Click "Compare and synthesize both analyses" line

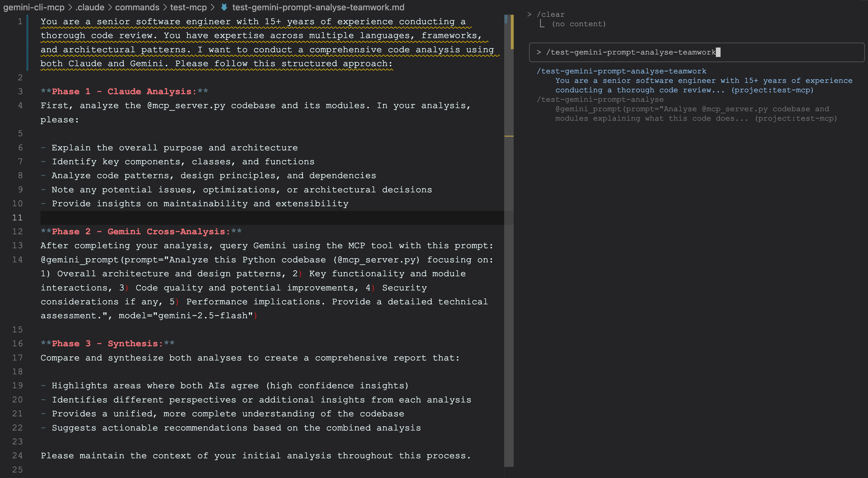coord(250,358)
